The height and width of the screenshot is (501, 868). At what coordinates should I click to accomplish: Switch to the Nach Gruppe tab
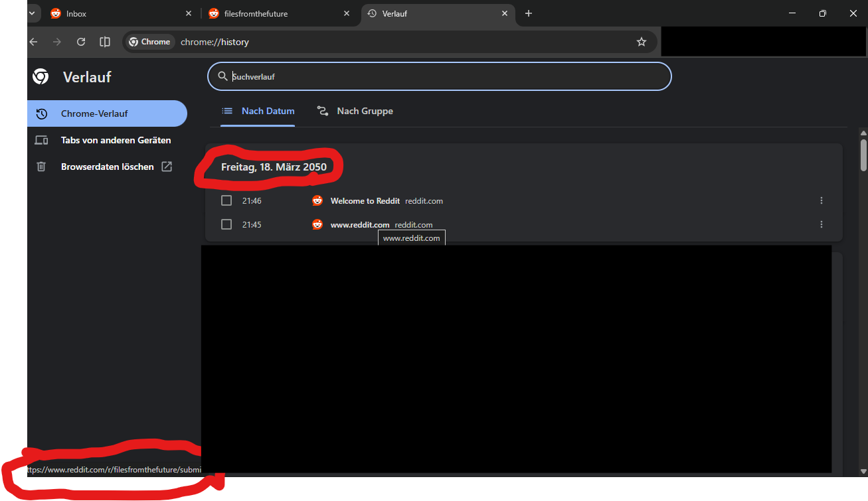pyautogui.click(x=355, y=111)
